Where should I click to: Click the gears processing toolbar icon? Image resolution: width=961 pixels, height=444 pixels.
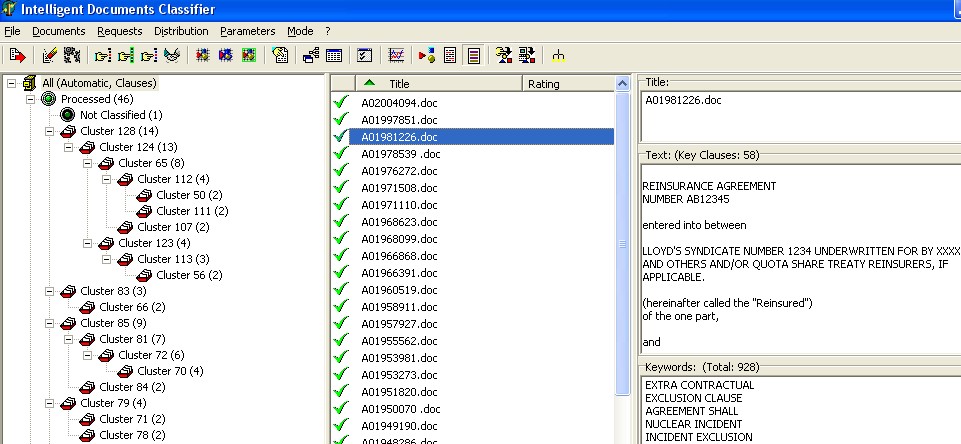pyautogui.click(x=72, y=56)
